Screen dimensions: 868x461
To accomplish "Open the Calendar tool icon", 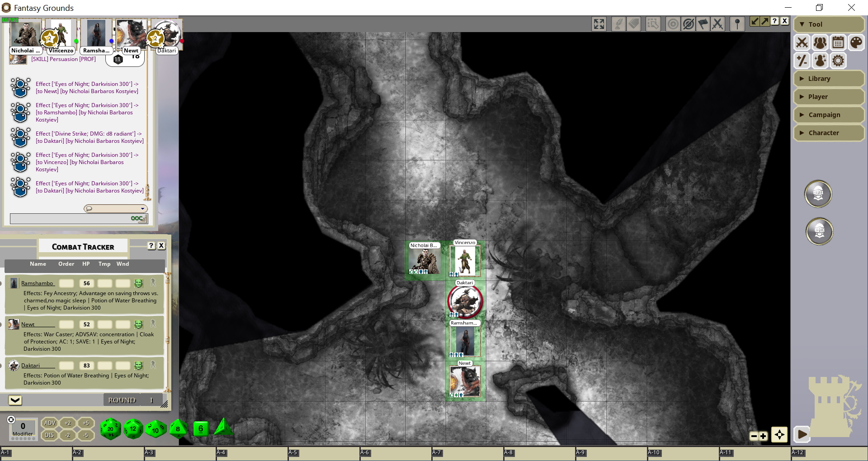I will point(838,43).
